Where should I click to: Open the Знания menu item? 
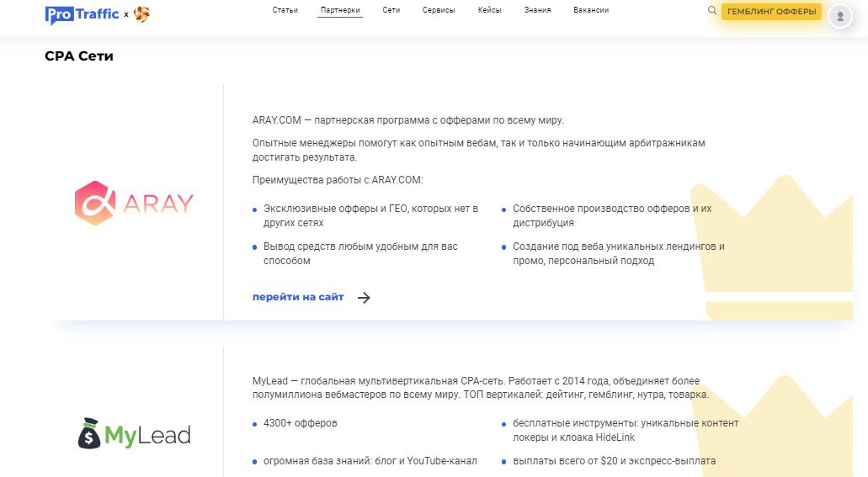pos(537,10)
